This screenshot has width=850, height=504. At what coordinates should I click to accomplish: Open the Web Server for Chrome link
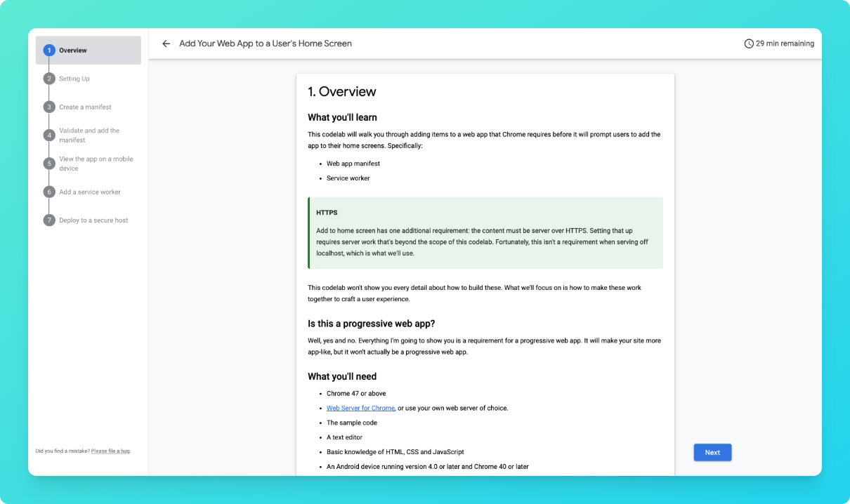[x=360, y=408]
